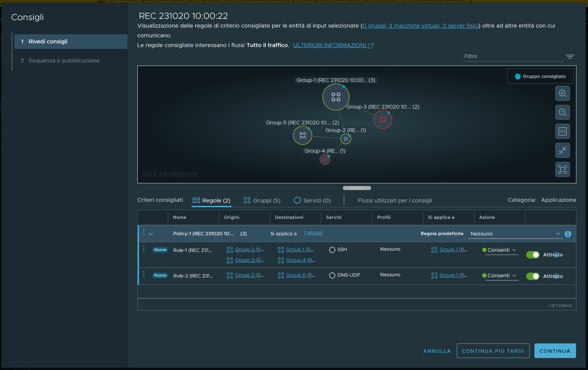Open Rule-1 row actions menu dots

click(144, 249)
